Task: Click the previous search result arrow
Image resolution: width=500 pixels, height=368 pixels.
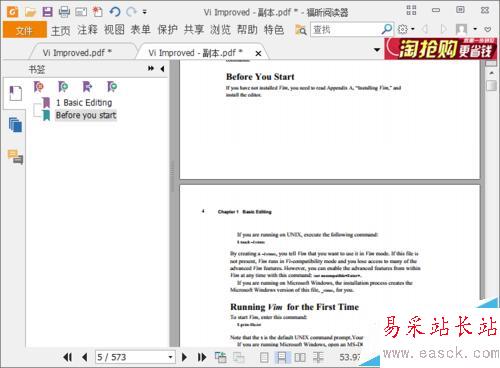Action: pyautogui.click(x=425, y=29)
